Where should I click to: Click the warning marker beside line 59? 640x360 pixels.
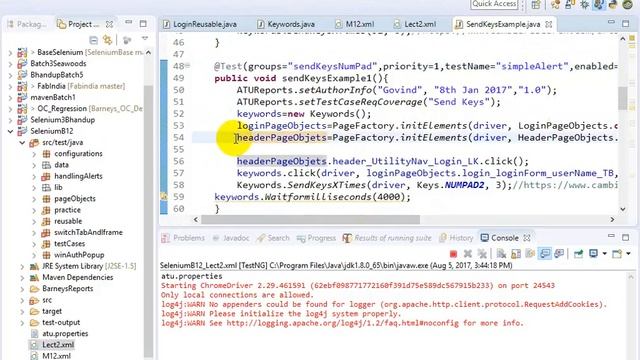pyautogui.click(x=164, y=197)
